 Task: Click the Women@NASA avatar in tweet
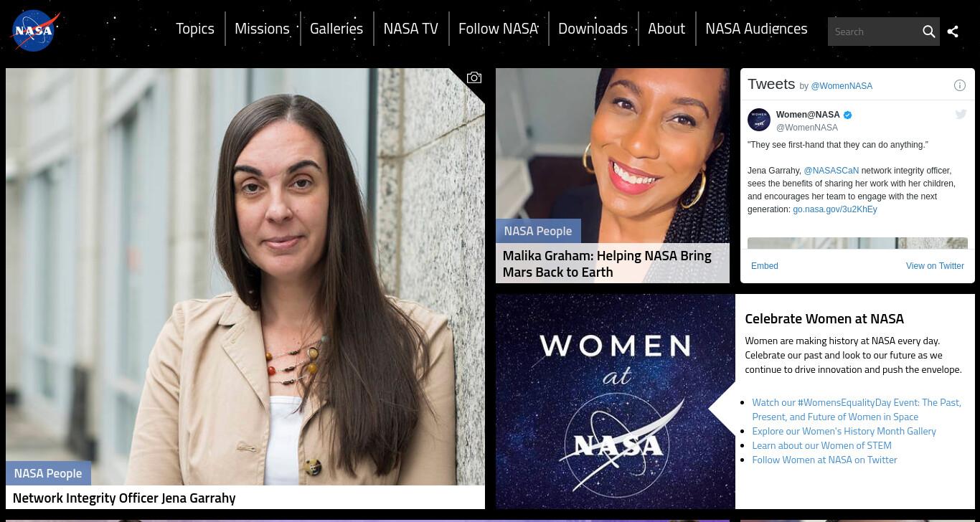click(x=759, y=120)
